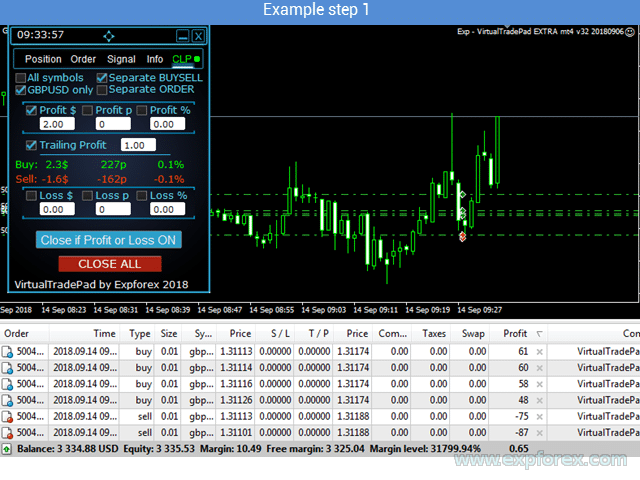Sort by the Time column header
The height and width of the screenshot is (480, 640).
84,333
